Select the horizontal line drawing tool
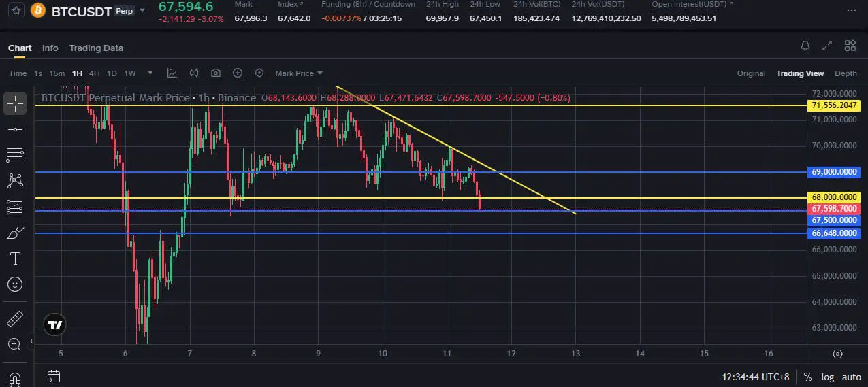Viewport: 868px width, 387px height. (x=15, y=129)
